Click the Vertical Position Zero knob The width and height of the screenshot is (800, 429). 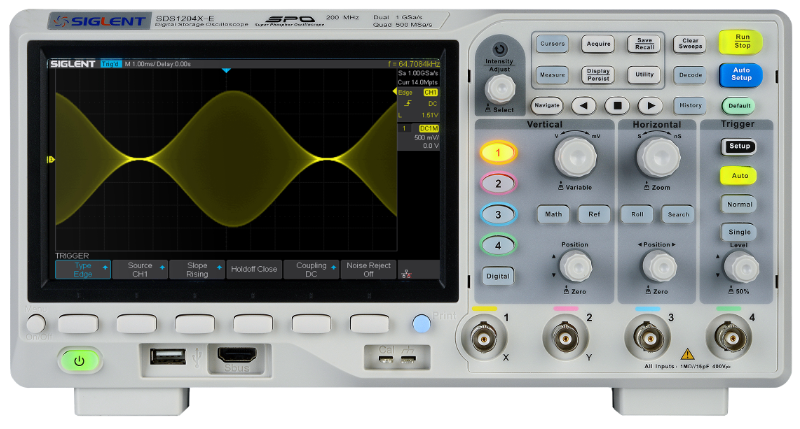pyautogui.click(x=576, y=266)
